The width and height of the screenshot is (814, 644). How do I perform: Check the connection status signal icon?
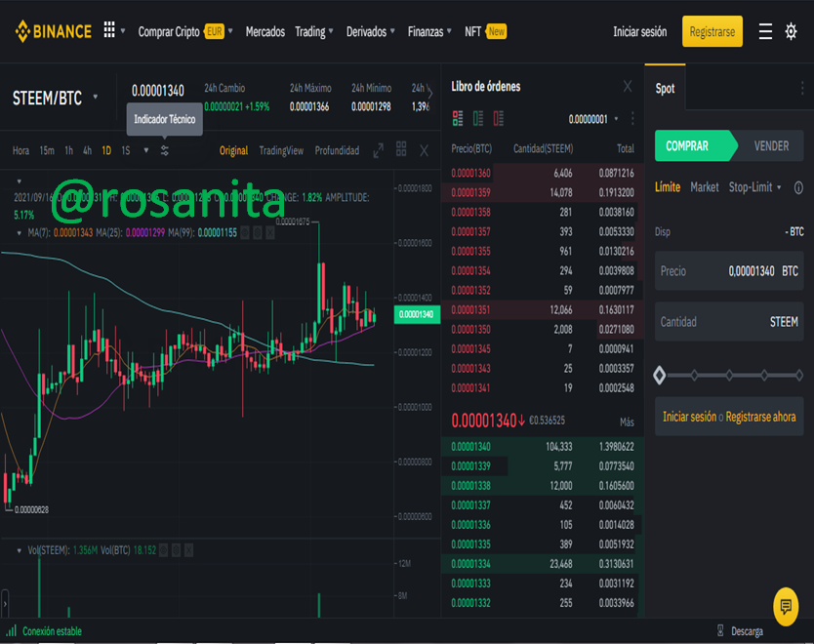(12, 631)
